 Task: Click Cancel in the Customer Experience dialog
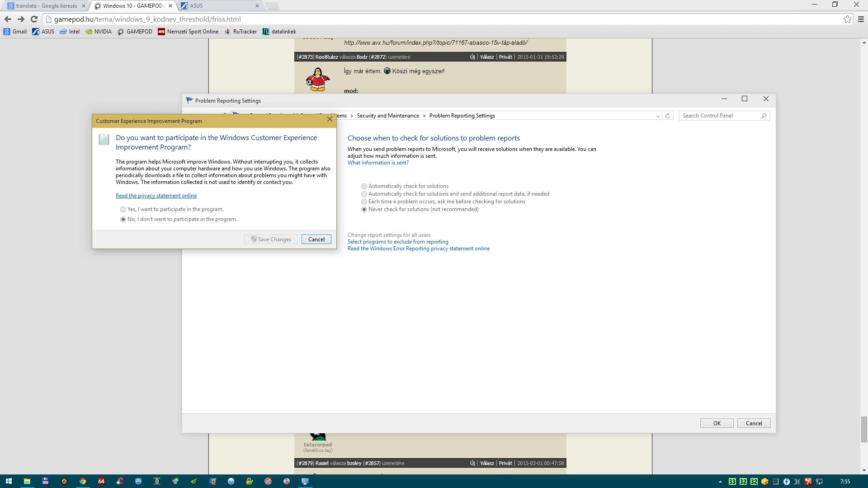pyautogui.click(x=316, y=239)
